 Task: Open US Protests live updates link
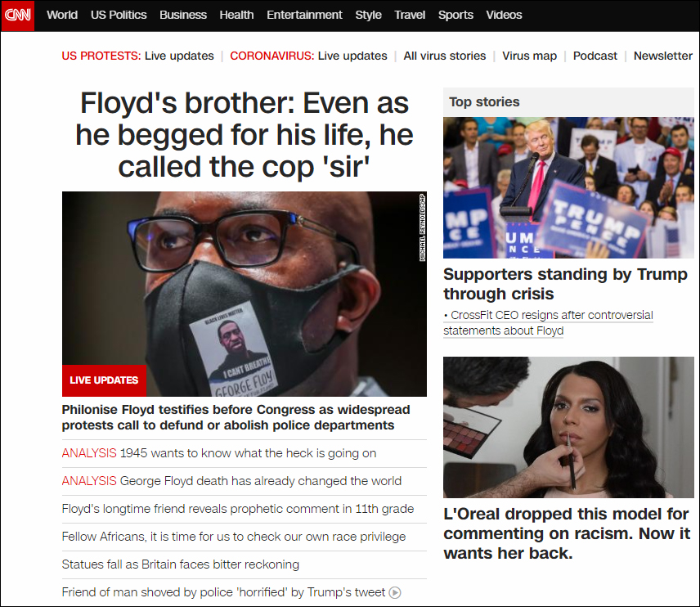[x=137, y=56]
